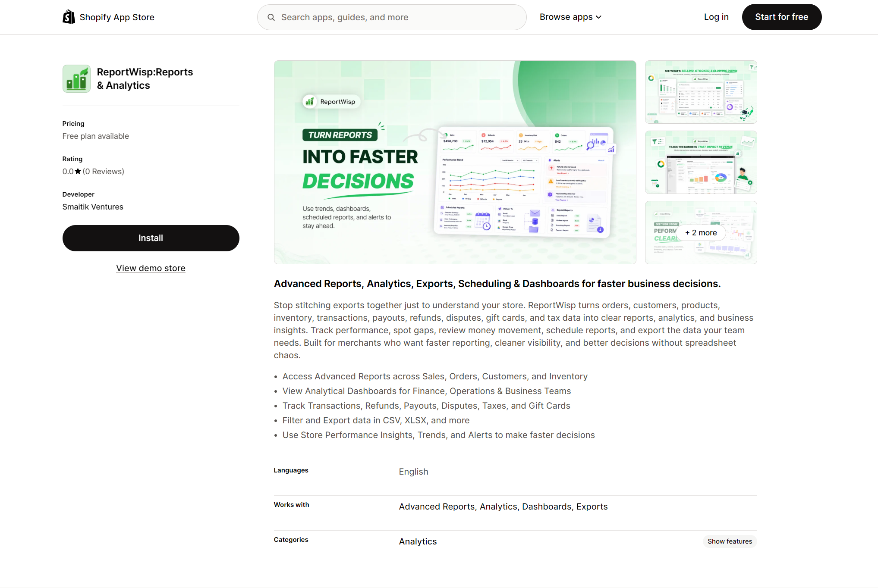Viewport: 878px width, 588px height.
Task: Click the Shopify bag logo icon
Action: pyautogui.click(x=69, y=17)
